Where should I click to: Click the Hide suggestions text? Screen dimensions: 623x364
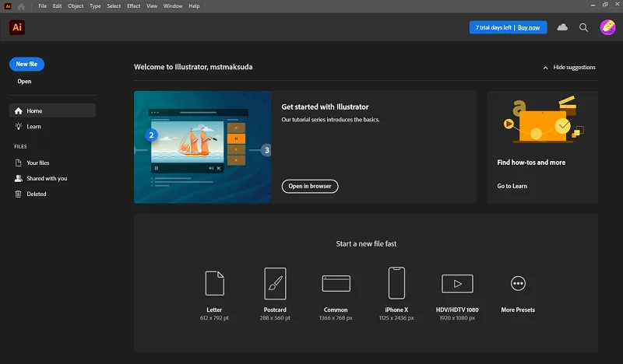(x=575, y=68)
